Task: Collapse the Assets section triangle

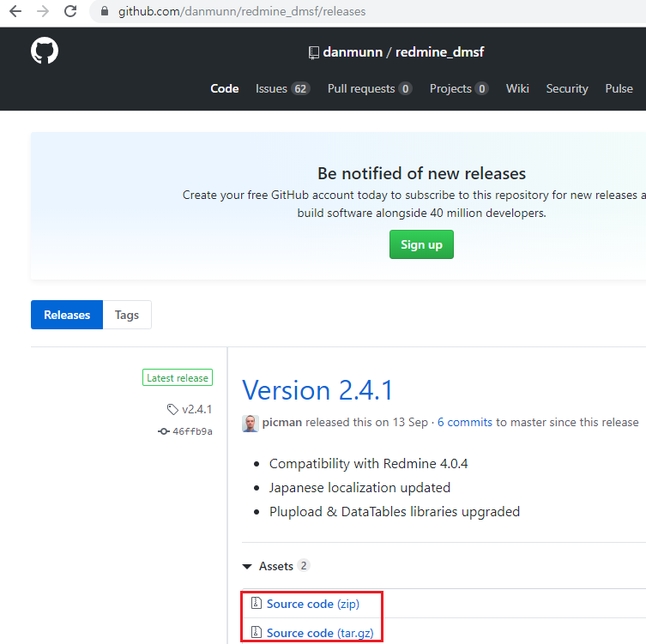Action: (x=247, y=567)
